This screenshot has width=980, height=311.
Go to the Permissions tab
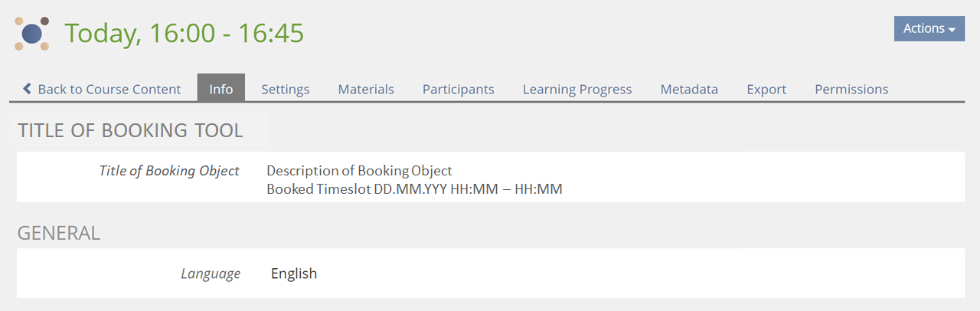coord(851,89)
